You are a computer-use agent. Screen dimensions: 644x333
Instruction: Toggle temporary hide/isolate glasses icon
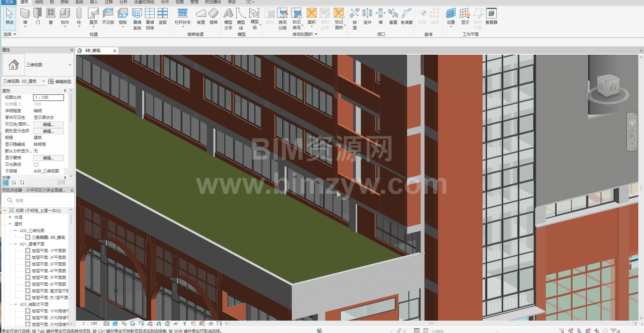[x=176, y=324]
